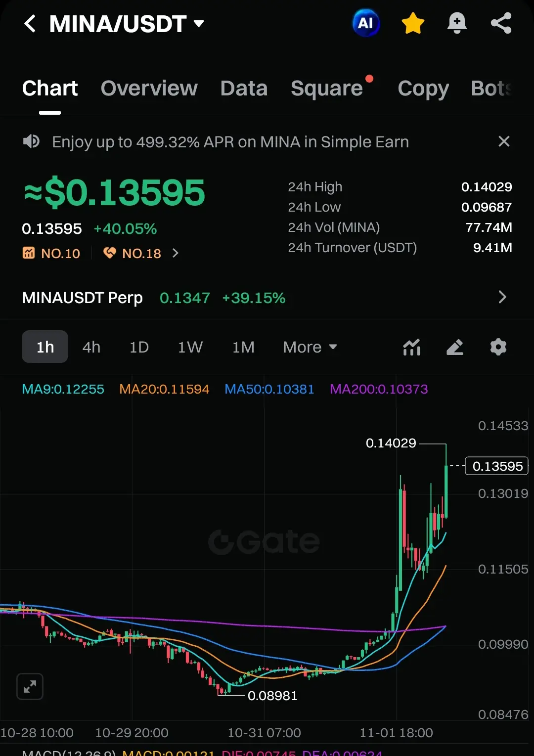Toggle the favorite star icon
534x756 pixels.
[413, 23]
